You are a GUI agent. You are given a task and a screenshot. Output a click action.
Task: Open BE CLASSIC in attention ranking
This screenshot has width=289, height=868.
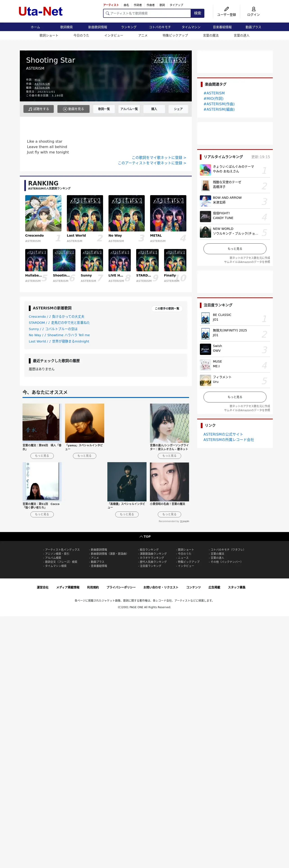[235, 318]
